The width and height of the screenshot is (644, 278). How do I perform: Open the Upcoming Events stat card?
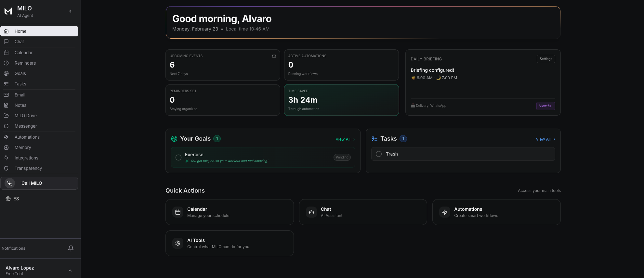coord(223,65)
